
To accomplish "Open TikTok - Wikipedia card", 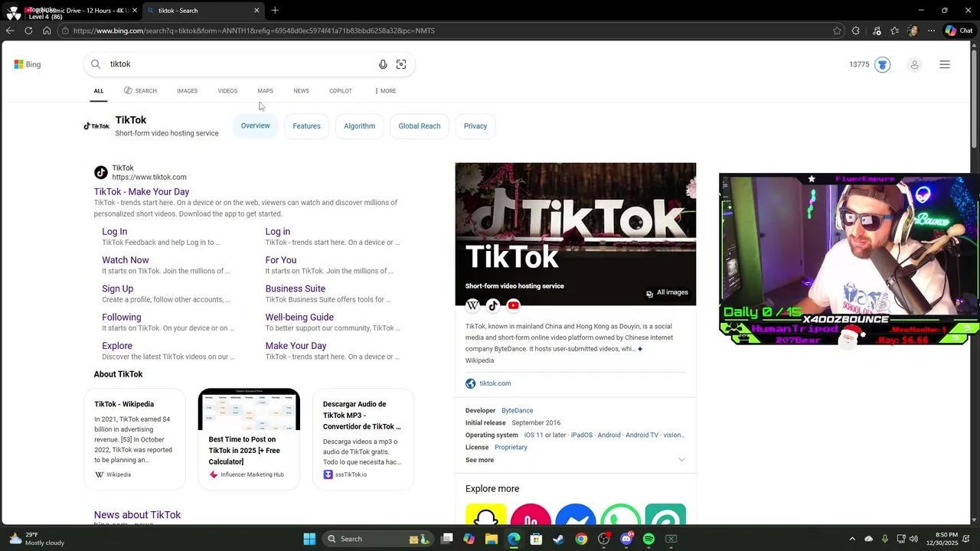I will [x=135, y=439].
